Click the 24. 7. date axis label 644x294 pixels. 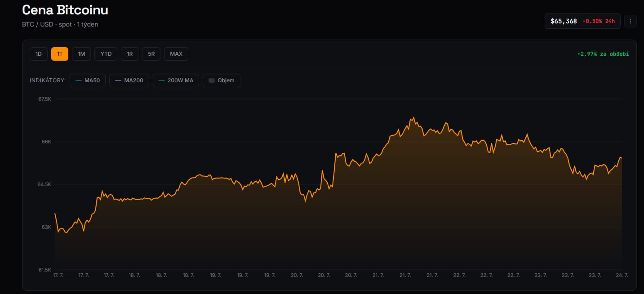pyautogui.click(x=622, y=275)
